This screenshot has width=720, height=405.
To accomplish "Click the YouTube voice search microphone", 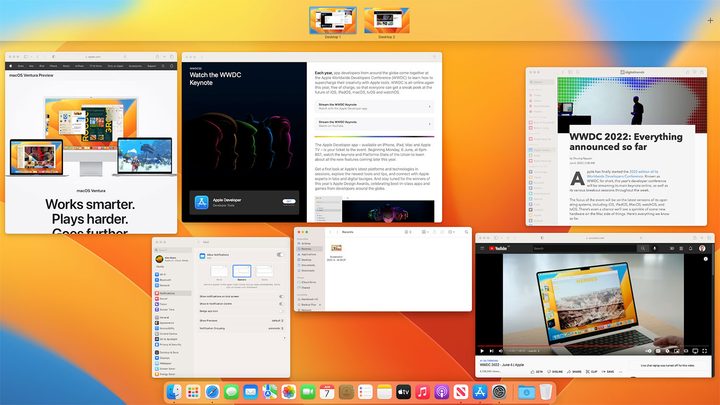I will click(x=655, y=248).
